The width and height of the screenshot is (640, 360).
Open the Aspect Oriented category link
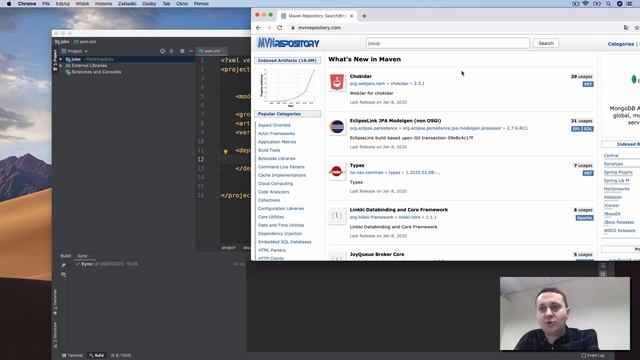click(x=274, y=125)
